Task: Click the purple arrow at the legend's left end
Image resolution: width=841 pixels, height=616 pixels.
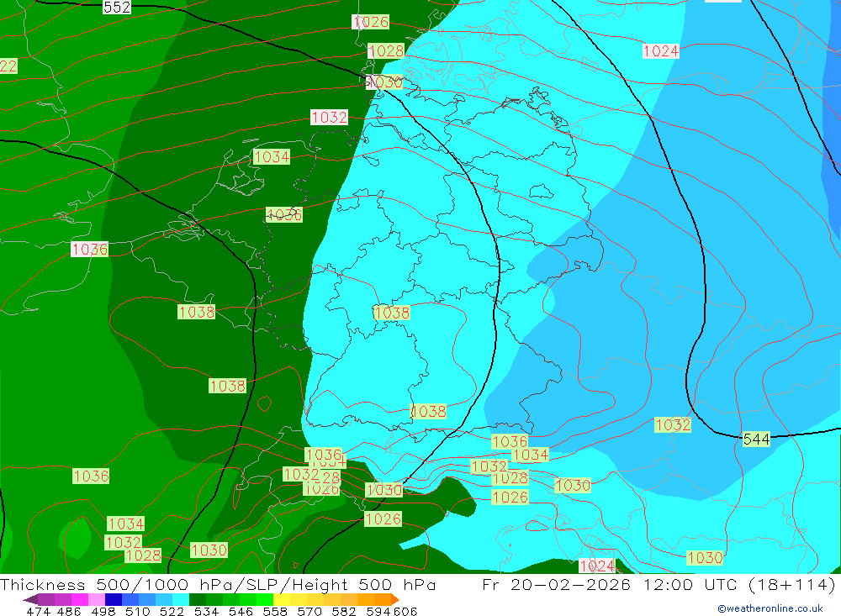Action: [30, 599]
